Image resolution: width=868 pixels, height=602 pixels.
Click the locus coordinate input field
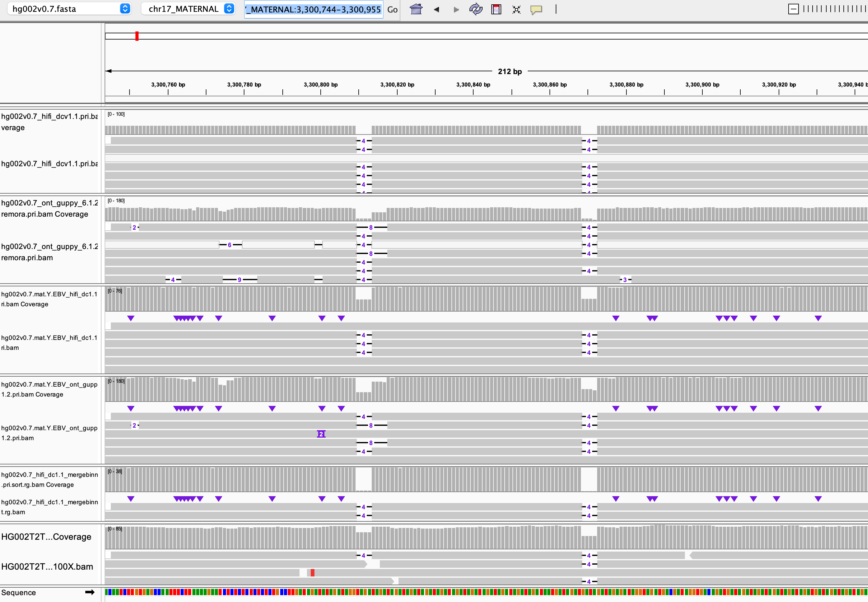click(313, 9)
